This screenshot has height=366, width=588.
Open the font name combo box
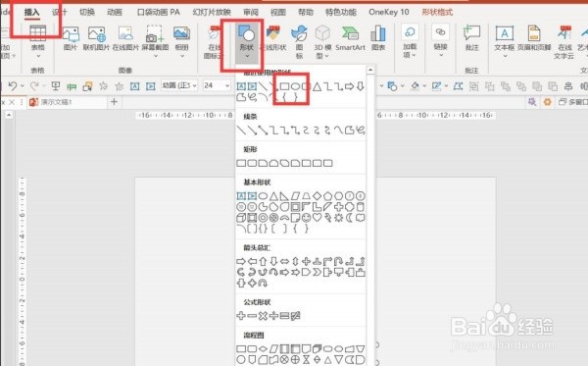pos(179,86)
